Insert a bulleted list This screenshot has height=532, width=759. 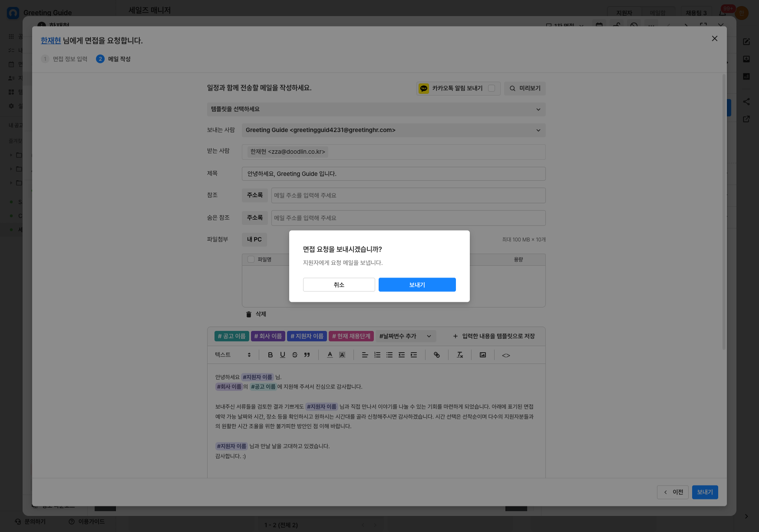(389, 355)
